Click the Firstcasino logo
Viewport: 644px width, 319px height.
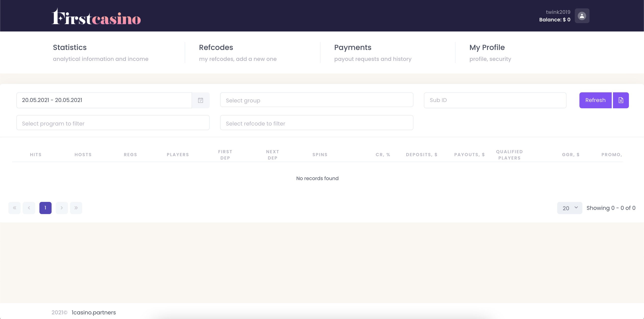(x=96, y=17)
